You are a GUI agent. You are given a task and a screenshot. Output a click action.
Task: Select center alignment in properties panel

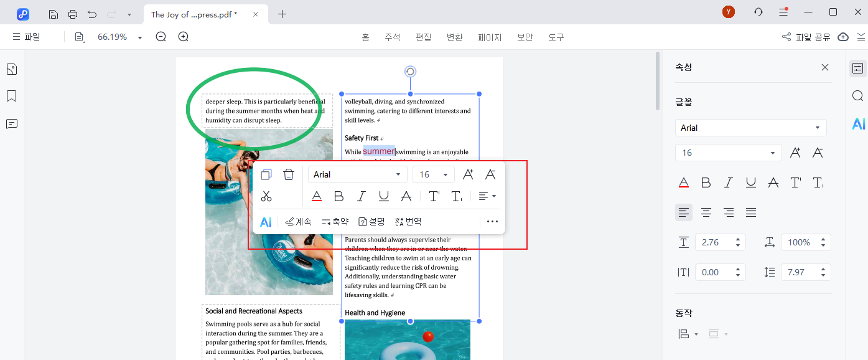pos(706,212)
